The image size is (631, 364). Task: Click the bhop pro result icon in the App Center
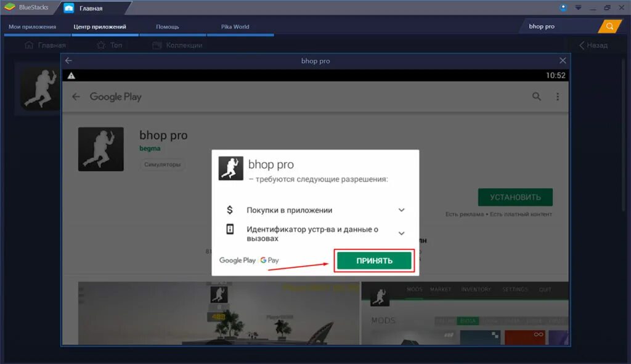click(40, 89)
